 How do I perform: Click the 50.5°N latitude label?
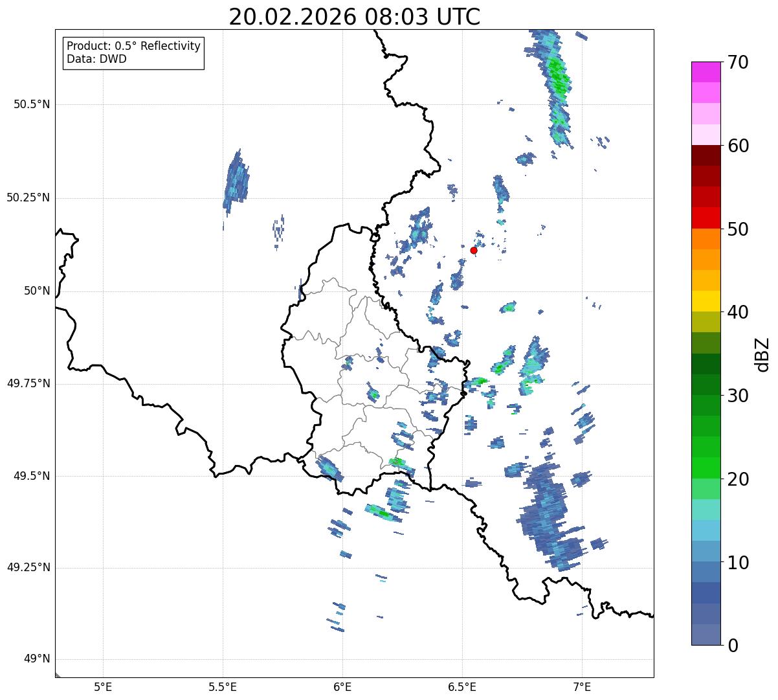point(32,104)
